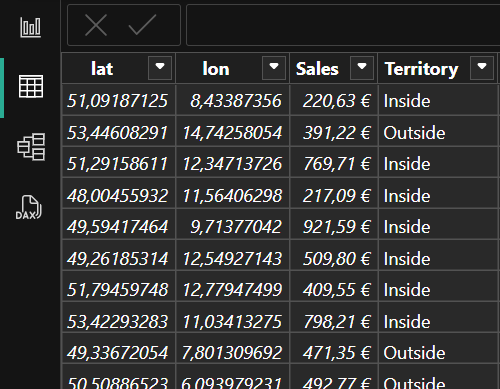
Task: Select the lon column header
Action: 233,68
